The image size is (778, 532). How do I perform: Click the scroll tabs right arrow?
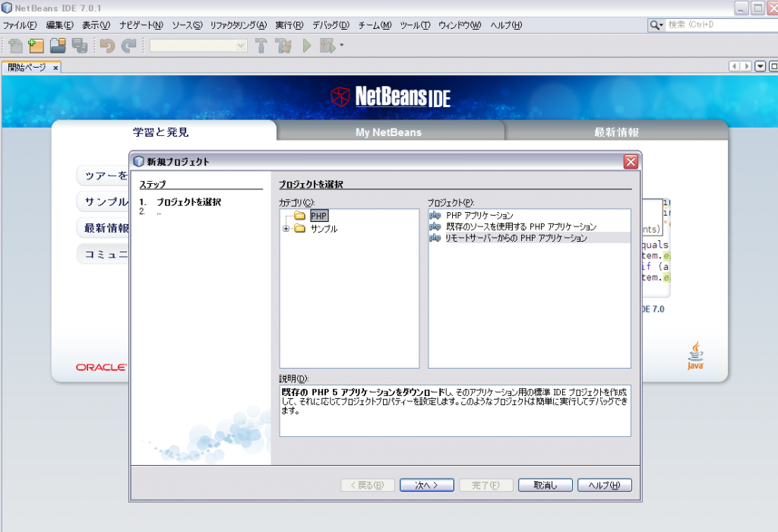tap(746, 66)
